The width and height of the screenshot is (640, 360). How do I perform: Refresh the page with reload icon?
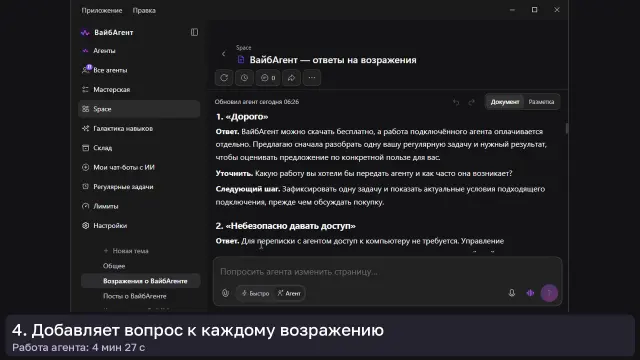[224, 78]
